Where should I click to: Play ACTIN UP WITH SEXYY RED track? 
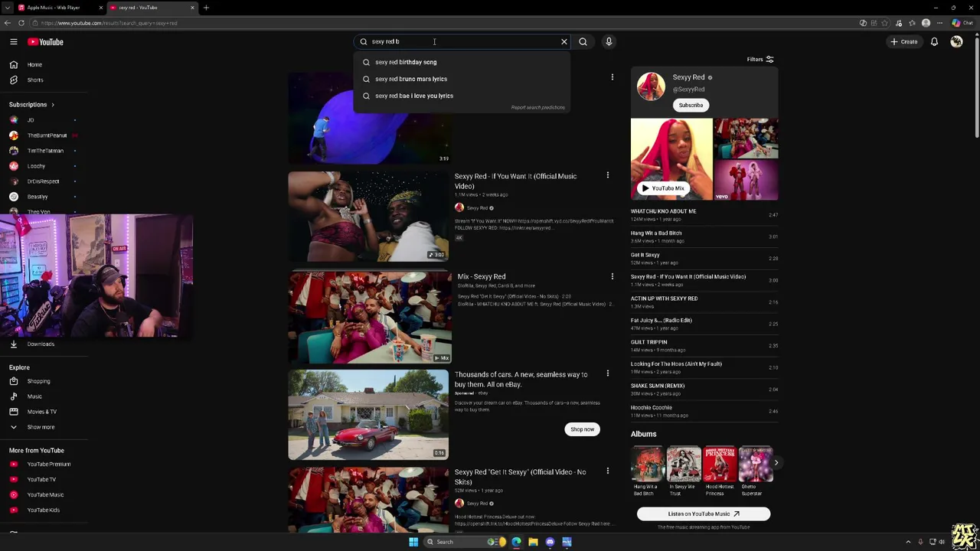click(704, 302)
